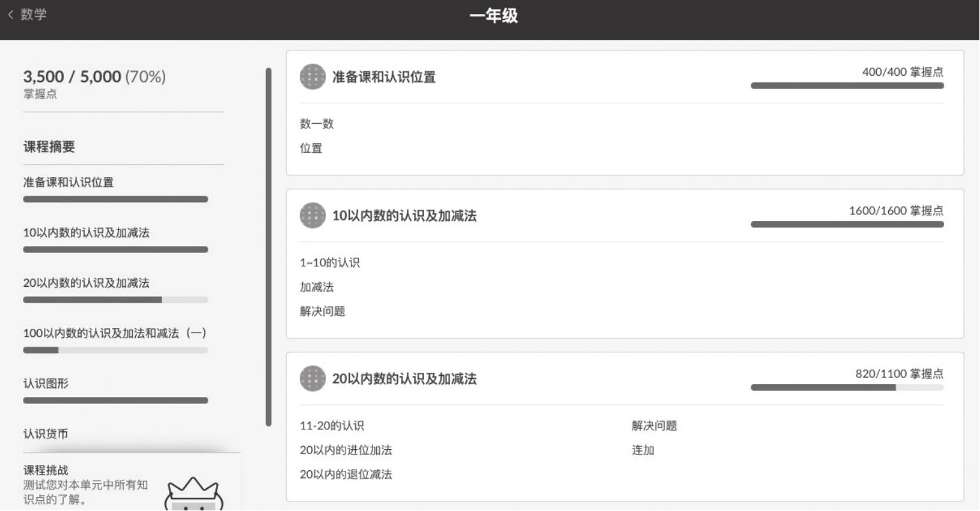Click the 掌握点 label under the total
This screenshot has height=511, width=980.
click(x=40, y=94)
